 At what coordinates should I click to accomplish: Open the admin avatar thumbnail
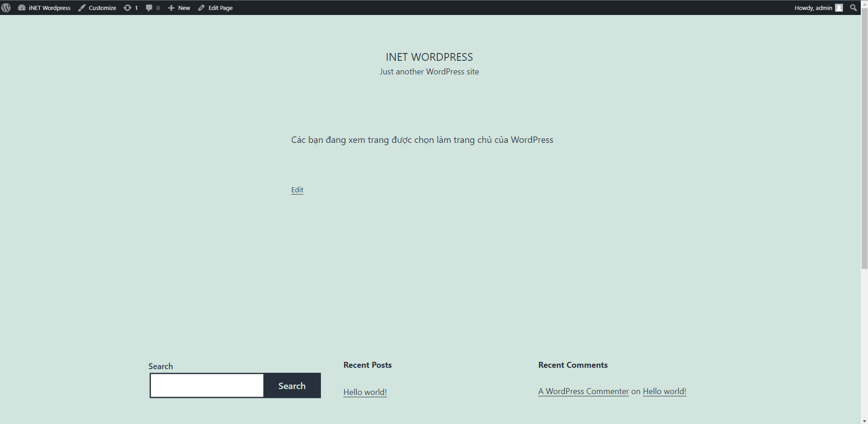pos(839,8)
